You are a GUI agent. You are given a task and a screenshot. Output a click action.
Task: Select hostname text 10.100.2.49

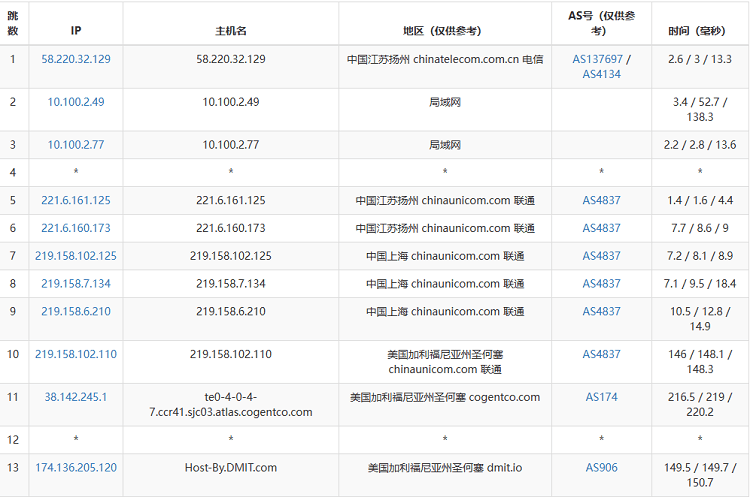(x=231, y=102)
